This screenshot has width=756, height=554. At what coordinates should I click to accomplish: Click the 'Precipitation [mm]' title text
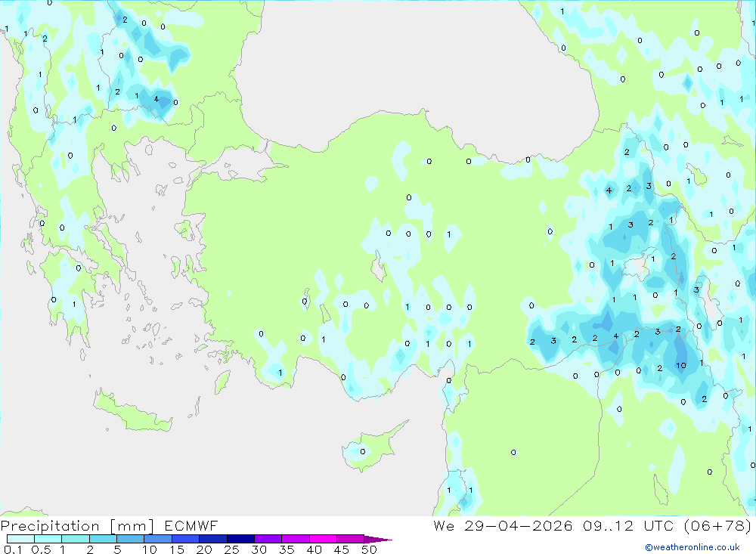tap(77, 526)
